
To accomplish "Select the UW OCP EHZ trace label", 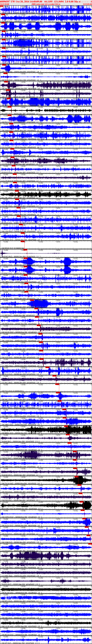I will (x=21, y=357).
